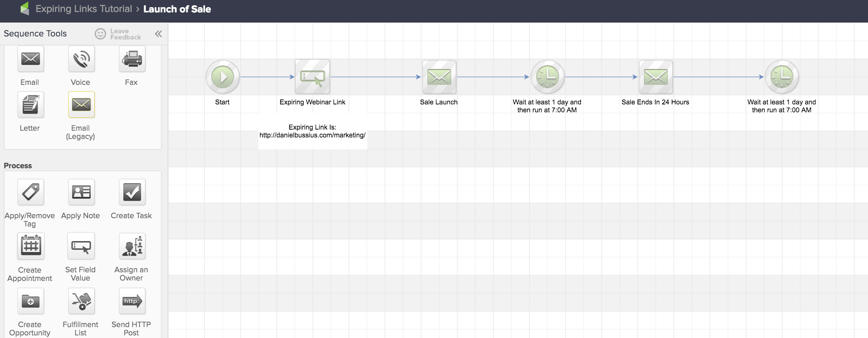868x338 pixels.
Task: Open the Sale Ends In 24 Hours email
Action: 655,76
